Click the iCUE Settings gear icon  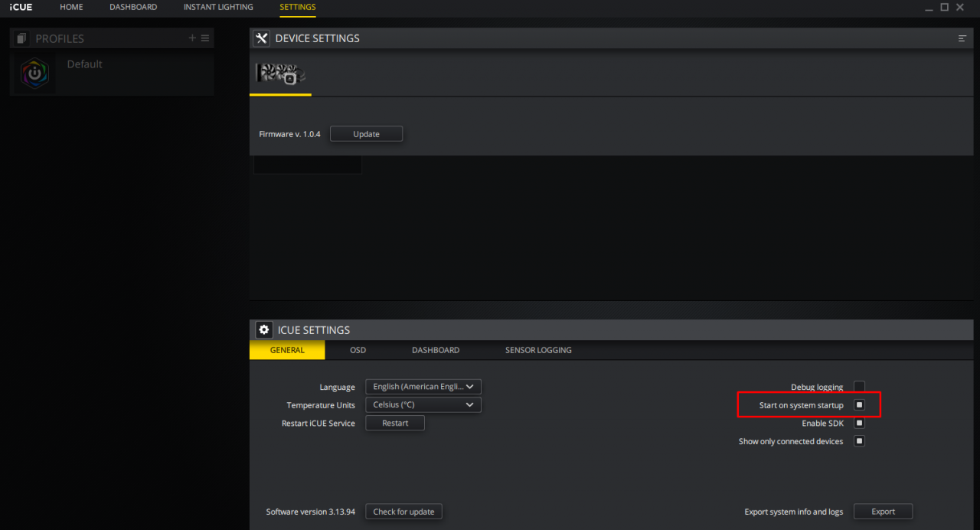(x=264, y=330)
